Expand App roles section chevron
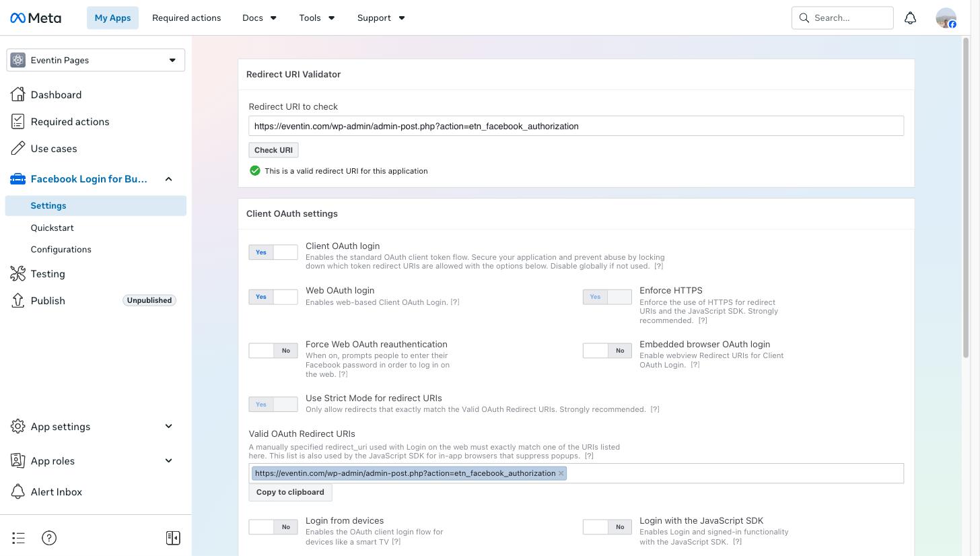 (x=169, y=460)
